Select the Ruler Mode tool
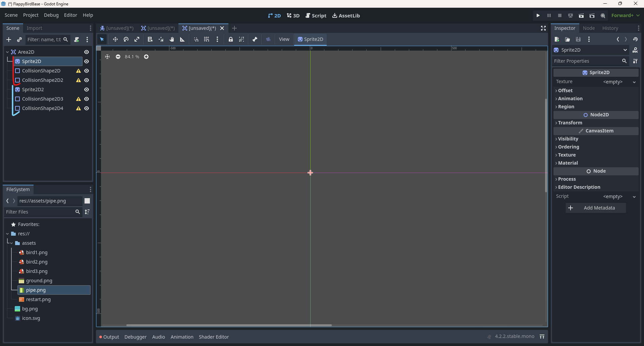644x346 pixels. (x=182, y=39)
